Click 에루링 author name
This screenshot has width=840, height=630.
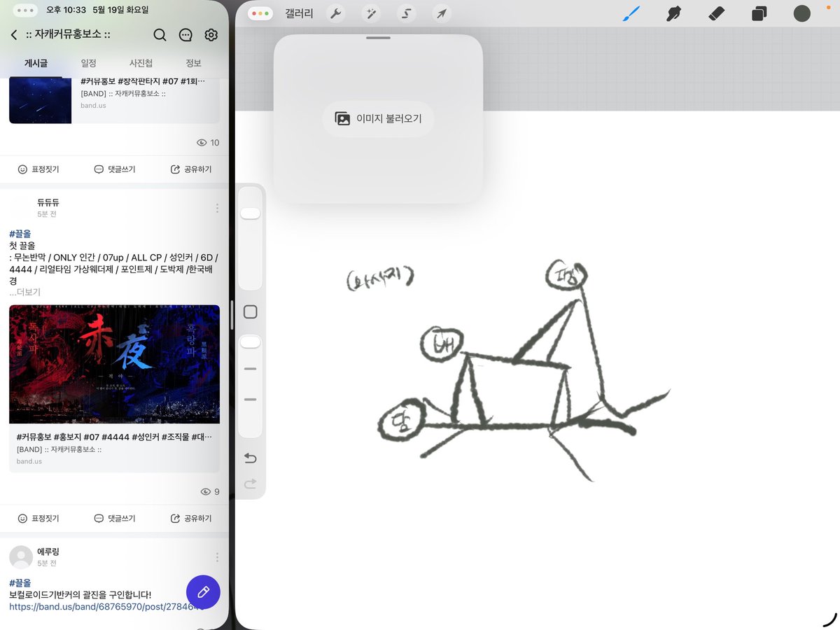tap(48, 552)
